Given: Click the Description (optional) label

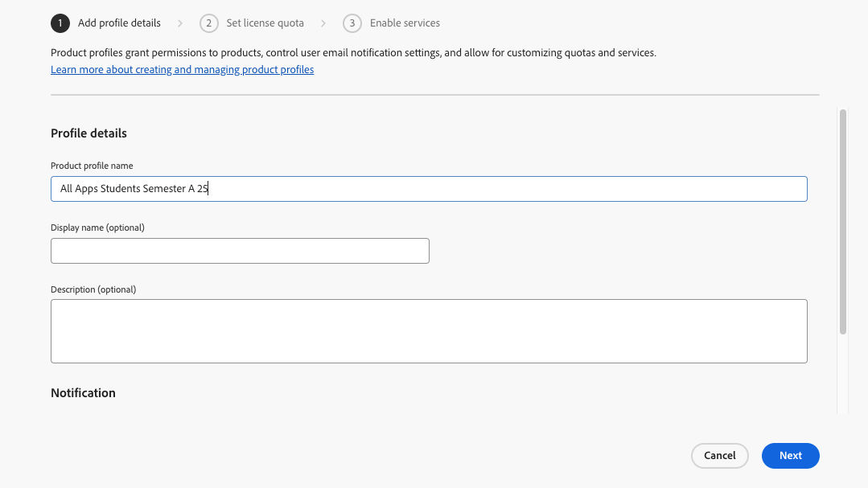Looking at the screenshot, I should click(93, 289).
